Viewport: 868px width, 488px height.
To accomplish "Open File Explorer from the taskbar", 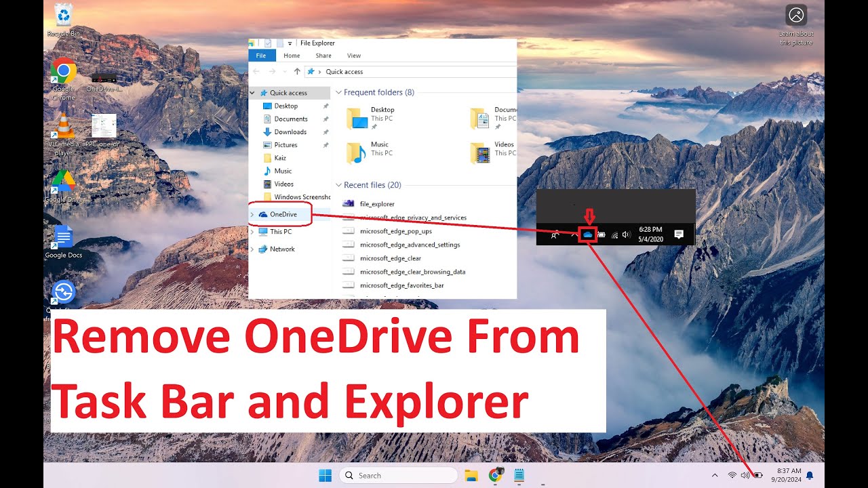I will tap(471, 475).
